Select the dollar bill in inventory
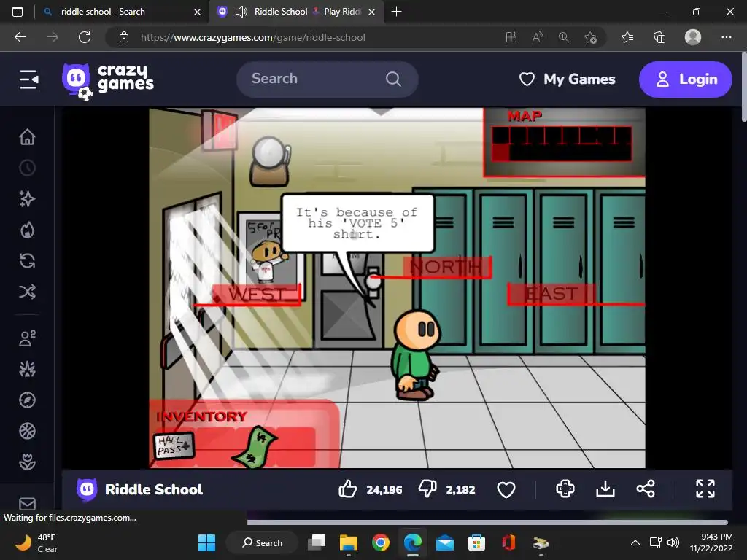Image resolution: width=747 pixels, height=560 pixels. (255, 448)
